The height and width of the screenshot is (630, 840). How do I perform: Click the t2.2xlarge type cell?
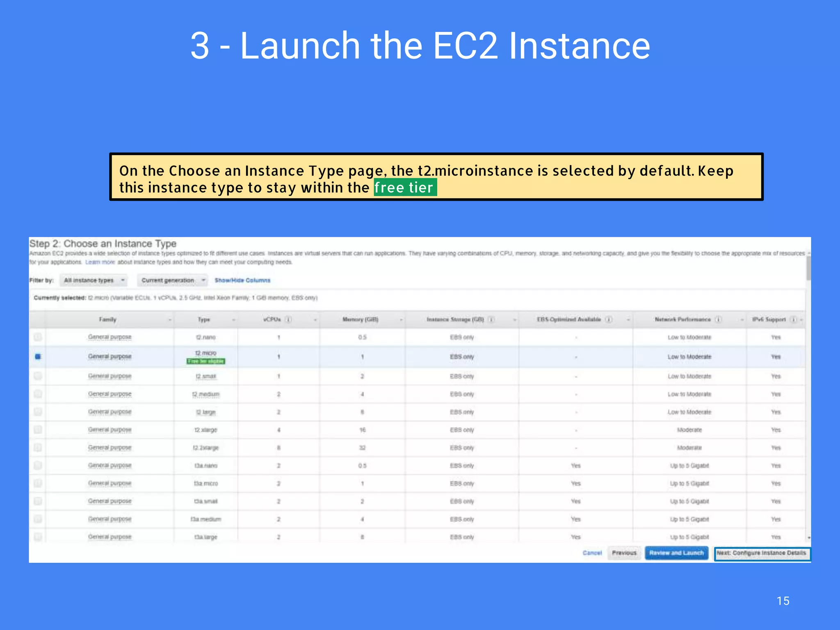point(206,447)
